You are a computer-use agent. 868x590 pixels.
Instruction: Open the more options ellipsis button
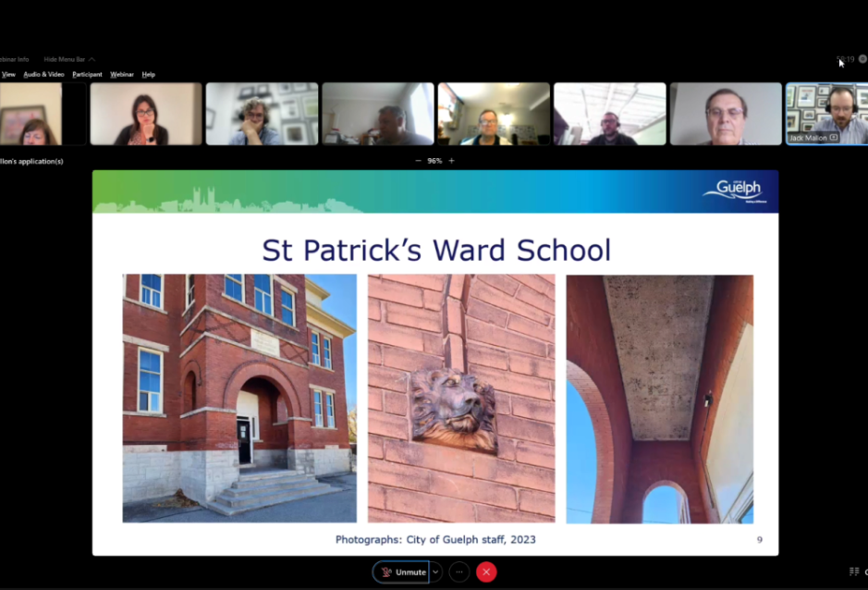459,572
